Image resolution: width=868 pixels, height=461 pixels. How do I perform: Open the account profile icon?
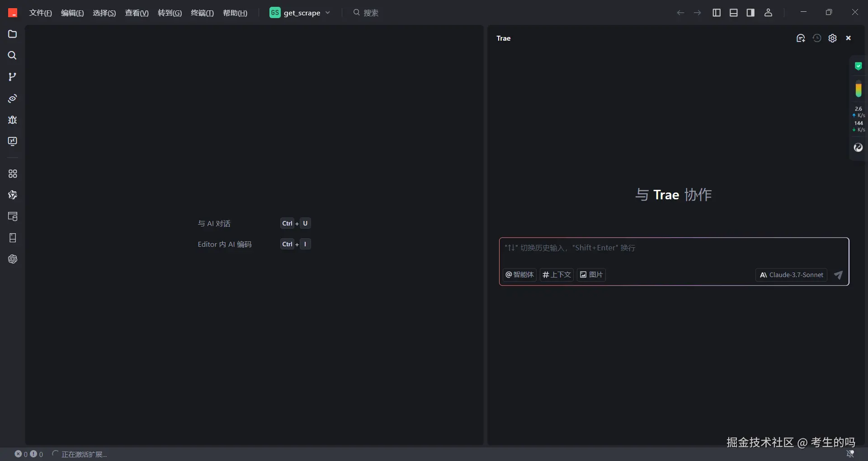click(768, 13)
